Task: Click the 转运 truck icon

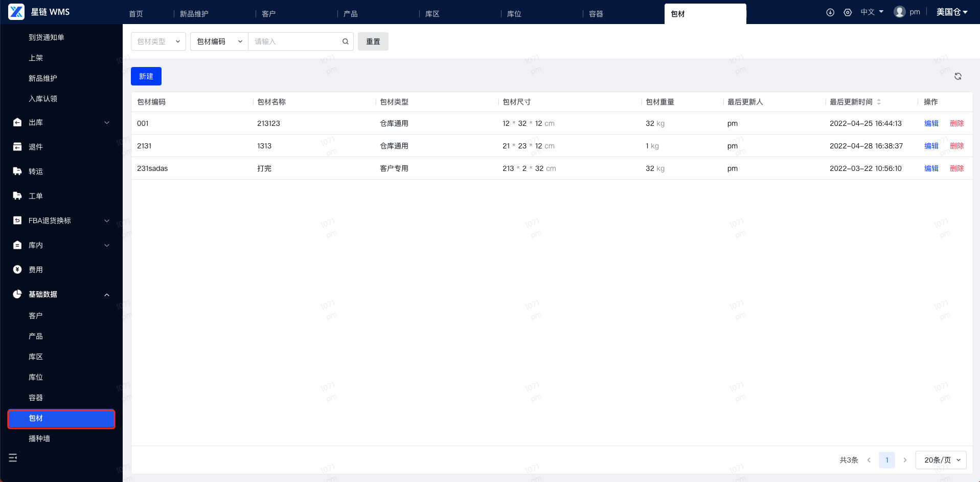Action: coord(17,171)
